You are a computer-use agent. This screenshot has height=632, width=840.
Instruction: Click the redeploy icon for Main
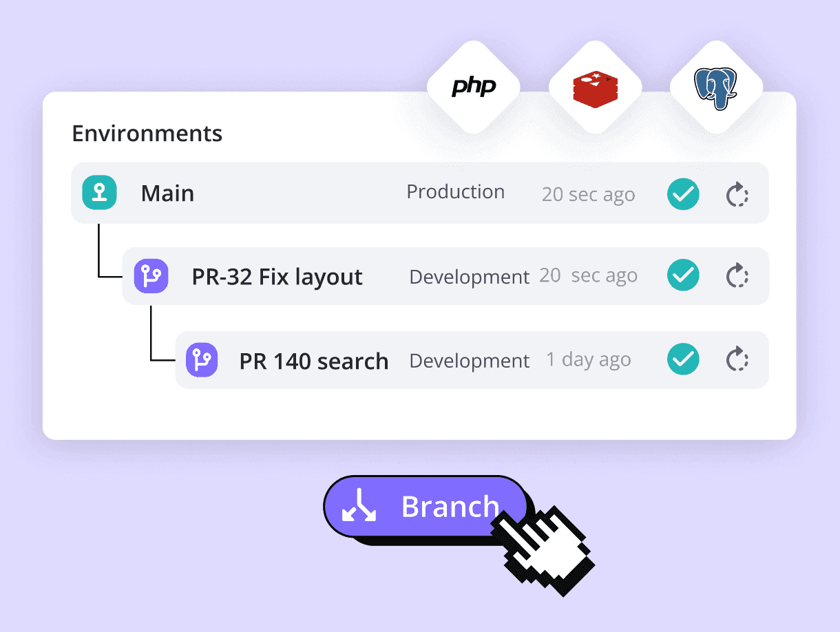(737, 195)
